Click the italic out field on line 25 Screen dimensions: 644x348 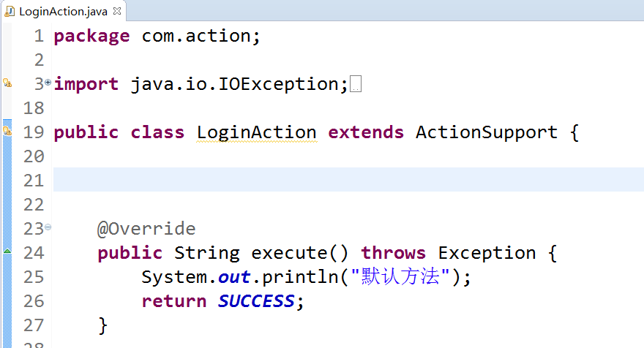[x=234, y=277]
